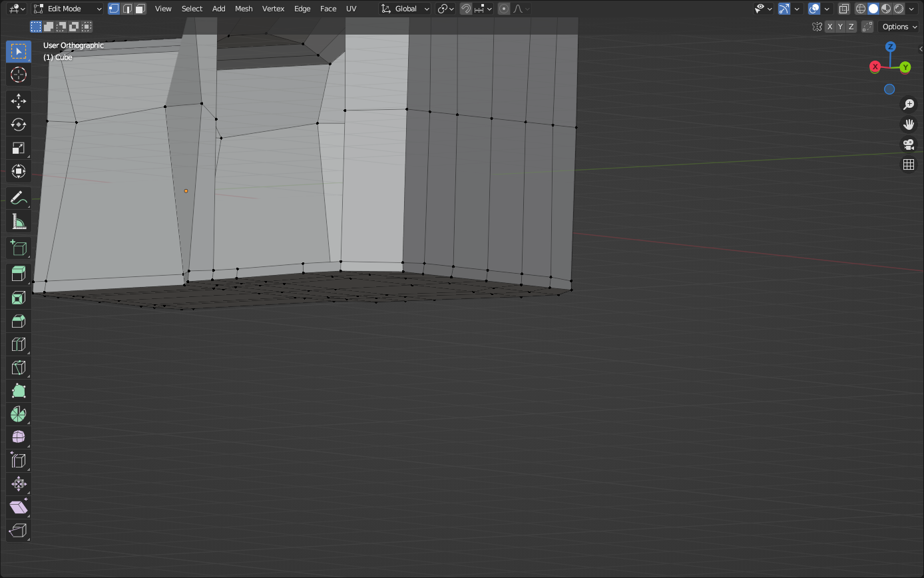Switch to rendered viewport shading
The height and width of the screenshot is (578, 924).
899,9
